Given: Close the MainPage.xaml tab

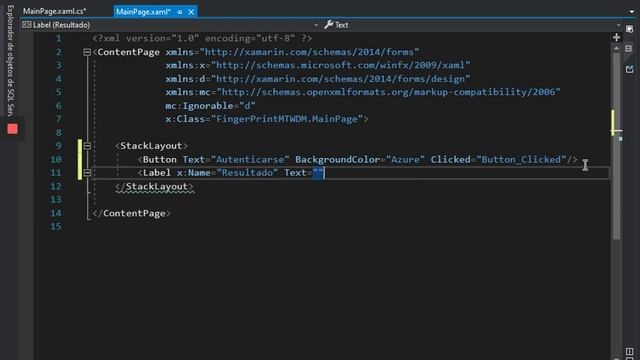Looking at the screenshot, I should click(x=191, y=12).
